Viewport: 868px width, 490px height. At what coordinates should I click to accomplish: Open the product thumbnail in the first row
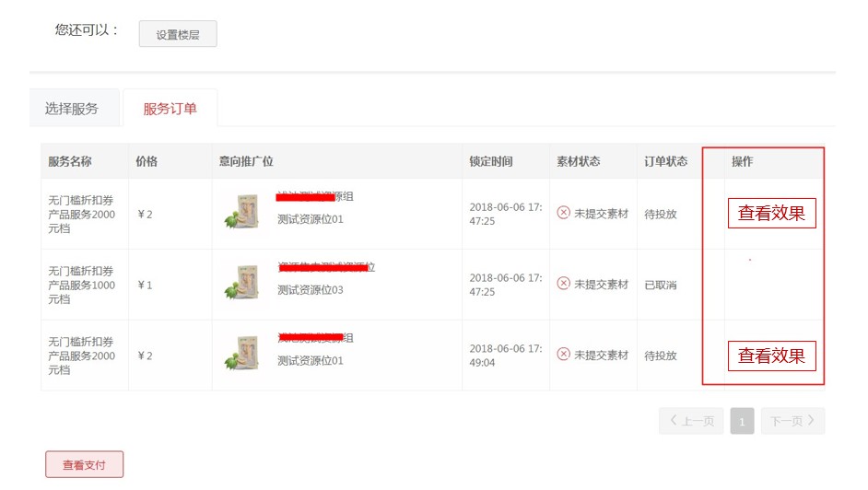click(241, 212)
